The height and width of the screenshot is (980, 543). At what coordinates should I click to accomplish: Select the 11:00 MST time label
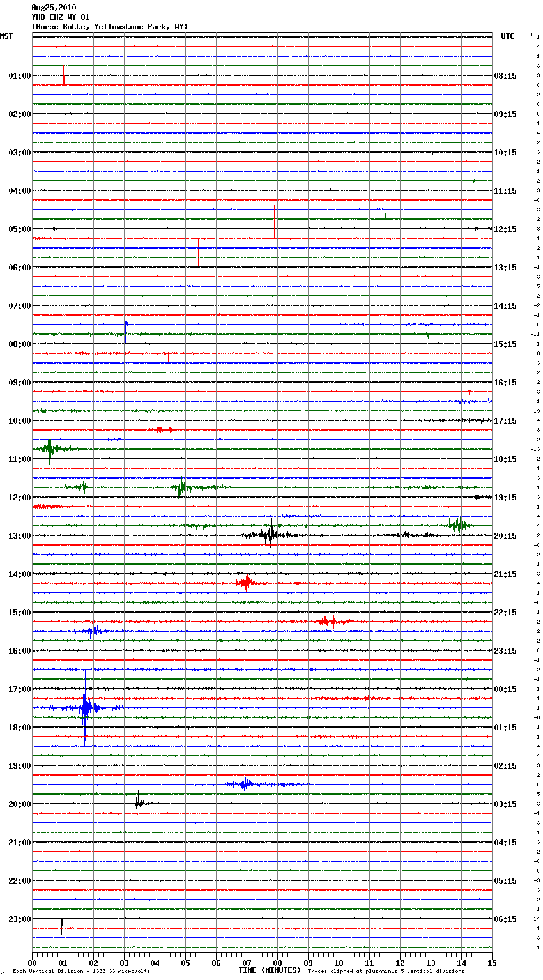(x=19, y=459)
